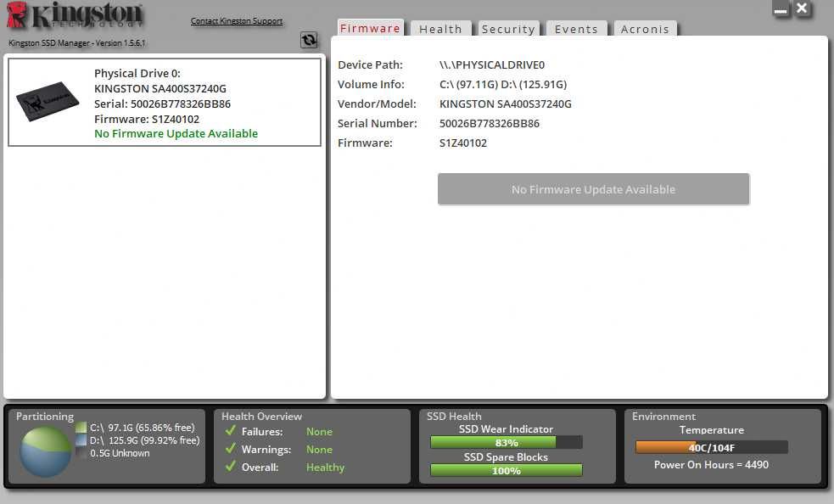Click the Warnings status None text
The width and height of the screenshot is (834, 504).
click(x=319, y=450)
